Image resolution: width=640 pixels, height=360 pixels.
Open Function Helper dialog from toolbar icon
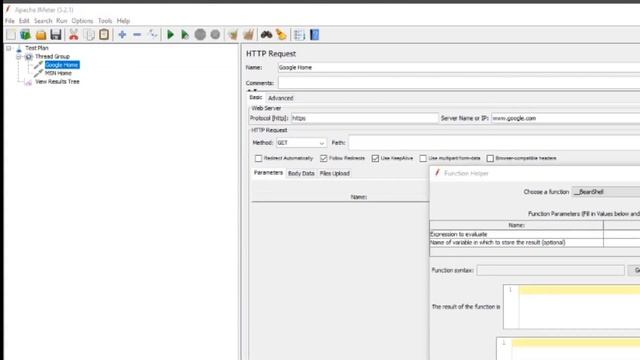[x=299, y=35]
